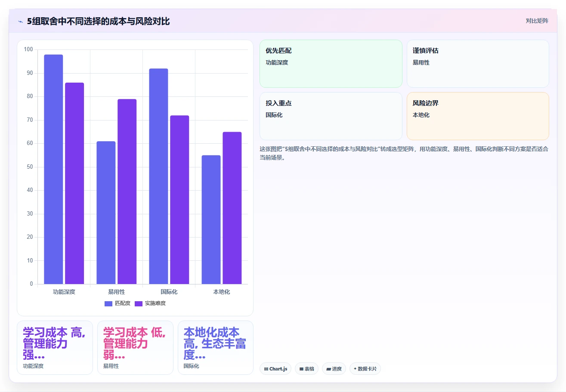The image size is (566, 392).
Task: Click the chart title 5组取舍中不同选择的成本与风险对比
Action: 98,21
